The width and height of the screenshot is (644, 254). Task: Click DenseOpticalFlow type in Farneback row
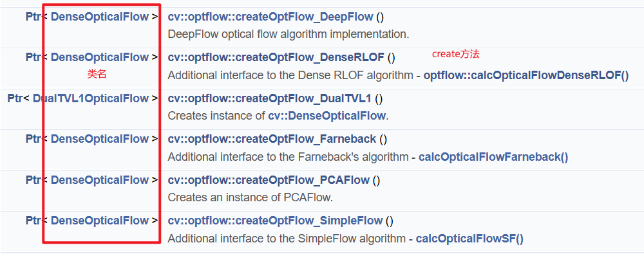click(100, 139)
